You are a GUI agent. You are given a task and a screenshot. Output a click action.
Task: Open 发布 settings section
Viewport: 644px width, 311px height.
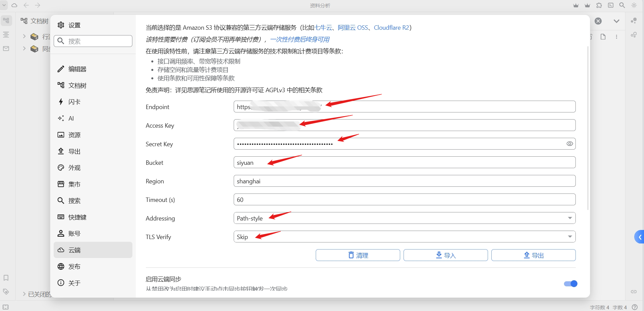point(93,266)
